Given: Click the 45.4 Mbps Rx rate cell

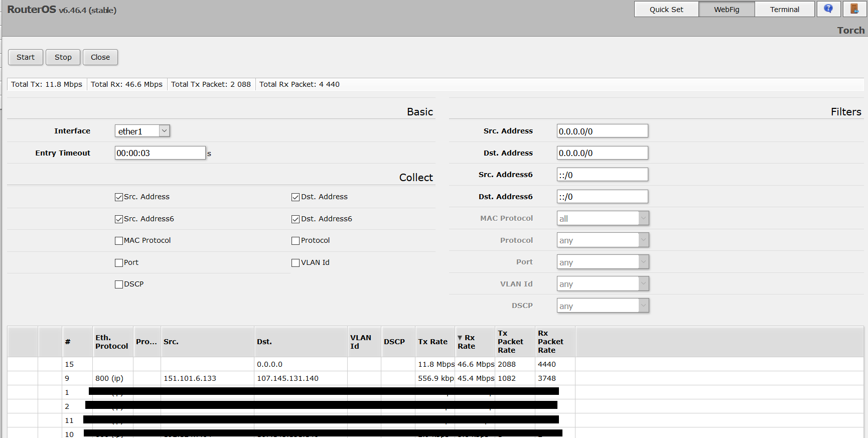Looking at the screenshot, I should (475, 378).
